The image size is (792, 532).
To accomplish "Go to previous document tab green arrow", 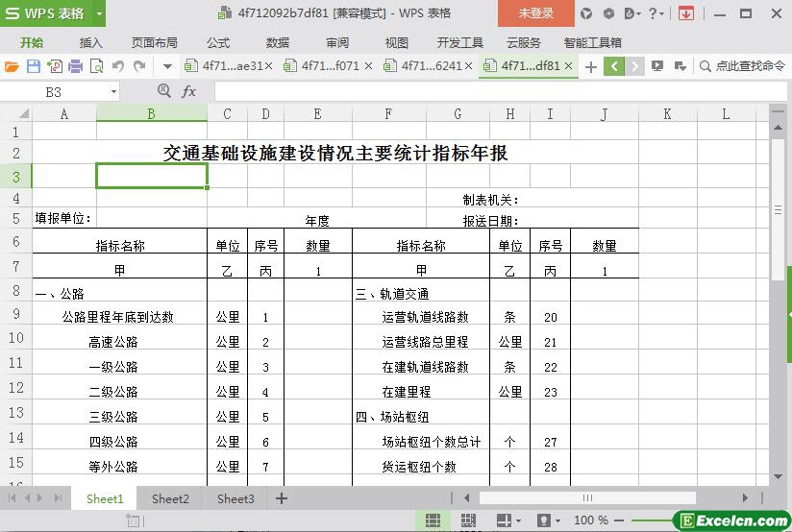I will (x=613, y=66).
